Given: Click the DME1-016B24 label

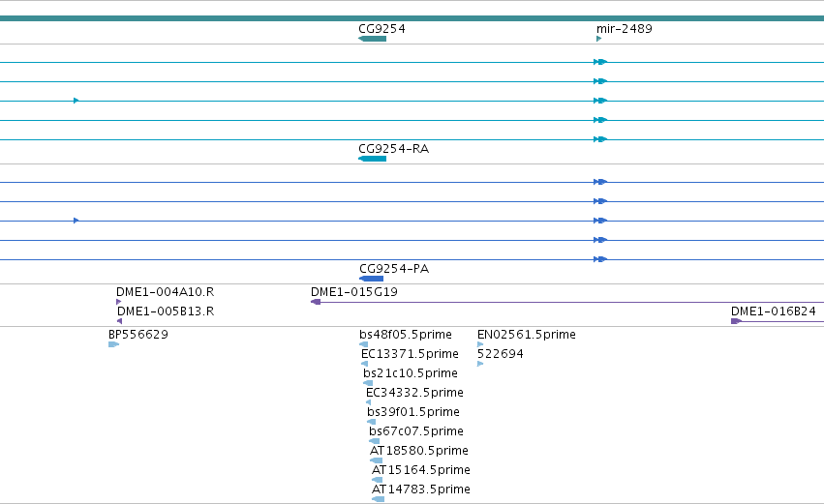Looking at the screenshot, I should (x=773, y=311).
